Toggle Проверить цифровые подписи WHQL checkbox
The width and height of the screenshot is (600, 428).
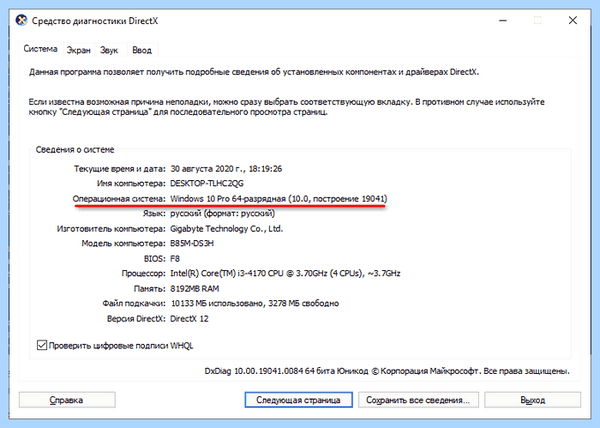pos(42,345)
